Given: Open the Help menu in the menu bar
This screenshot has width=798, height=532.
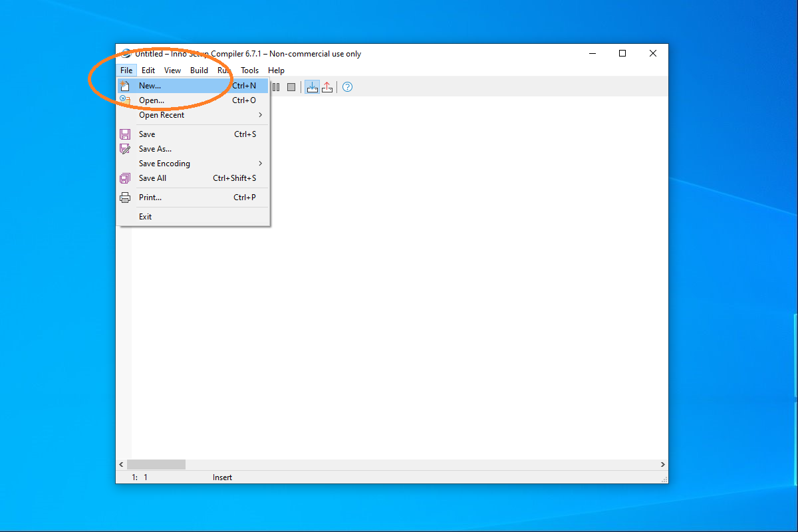Looking at the screenshot, I should tap(276, 70).
